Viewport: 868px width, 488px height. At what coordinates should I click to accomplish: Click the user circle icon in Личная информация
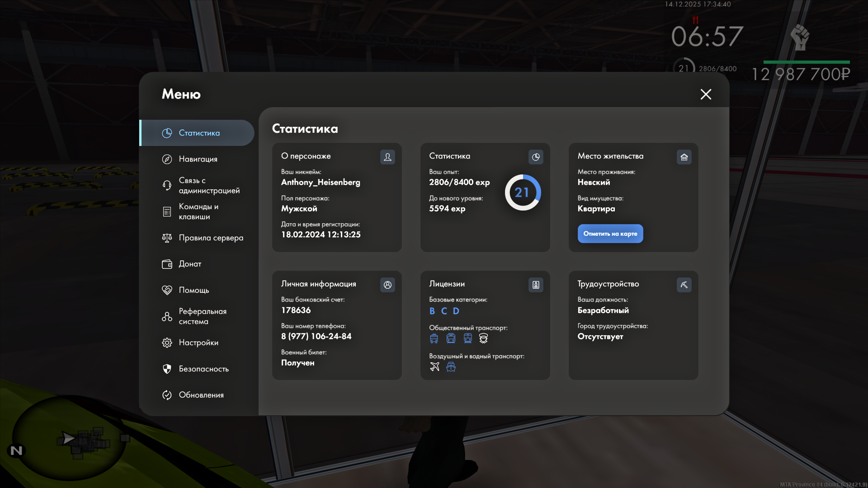pyautogui.click(x=387, y=285)
